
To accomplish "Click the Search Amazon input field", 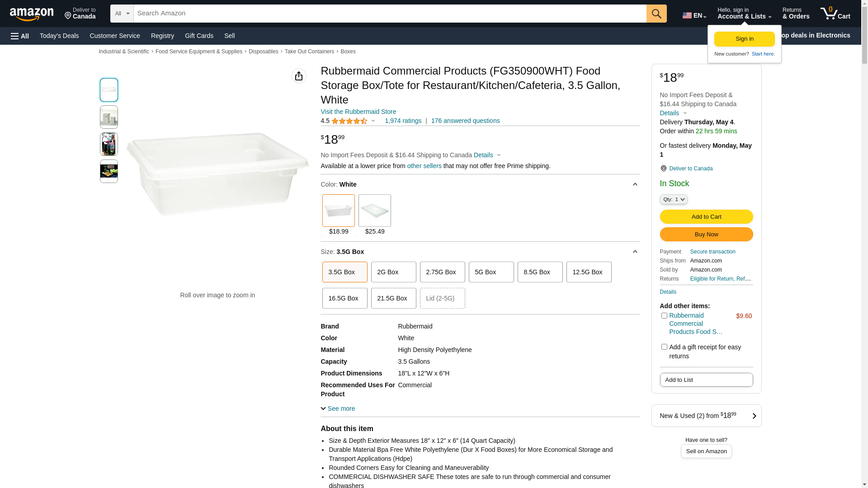I will (390, 14).
